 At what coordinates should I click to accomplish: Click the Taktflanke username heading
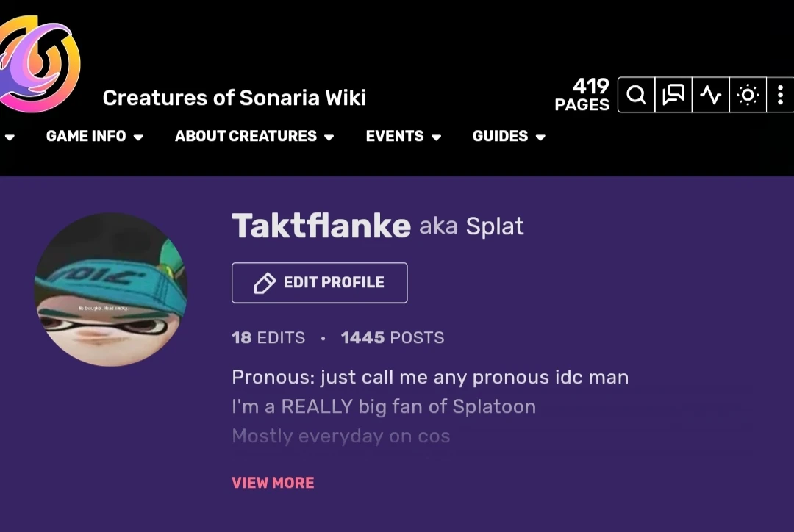coord(321,226)
